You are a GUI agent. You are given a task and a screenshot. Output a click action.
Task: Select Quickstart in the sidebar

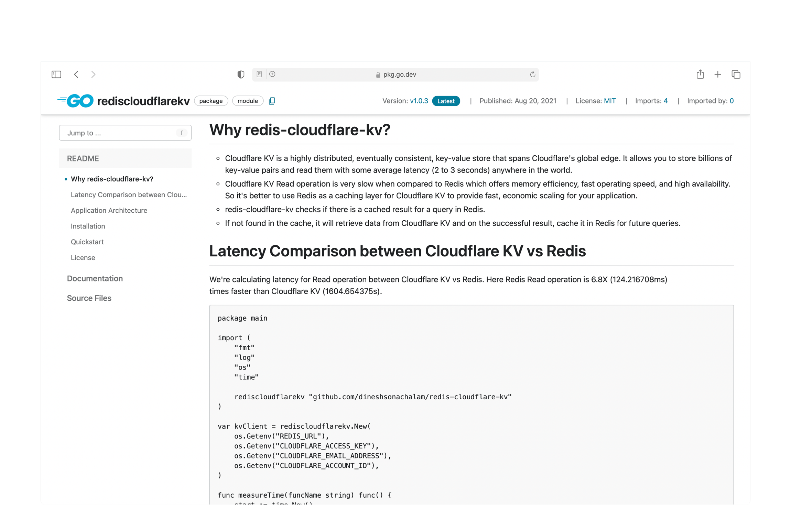87,242
